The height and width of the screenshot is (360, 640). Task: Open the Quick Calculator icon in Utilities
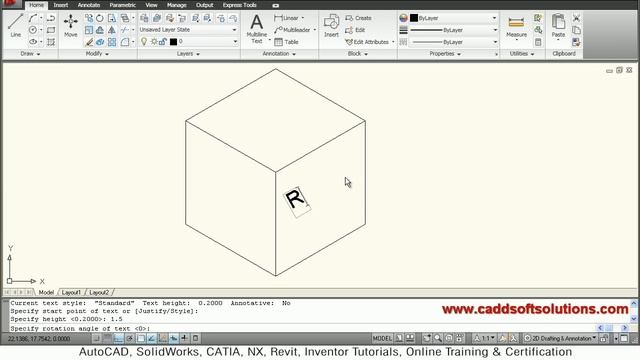tap(538, 42)
